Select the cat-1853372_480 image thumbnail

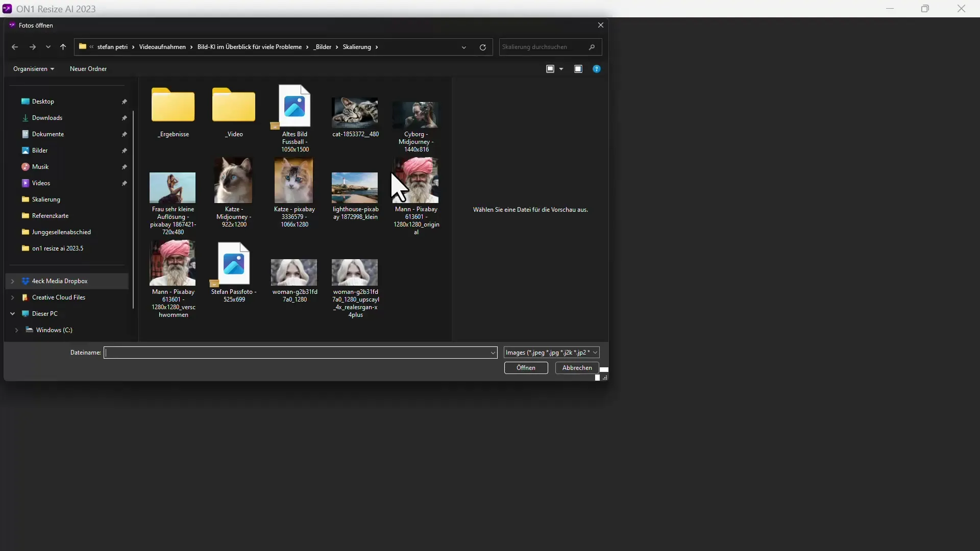pos(355,113)
